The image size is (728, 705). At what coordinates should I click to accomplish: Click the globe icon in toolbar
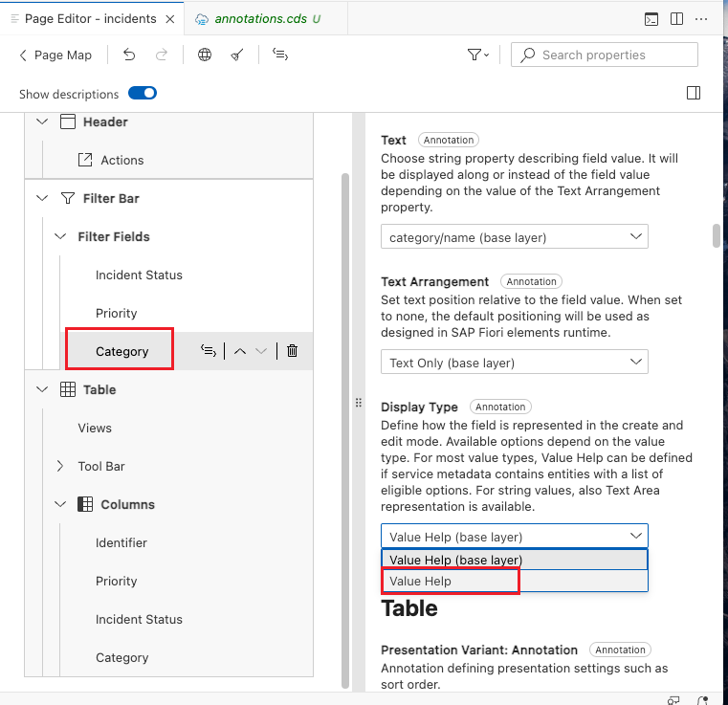point(205,55)
